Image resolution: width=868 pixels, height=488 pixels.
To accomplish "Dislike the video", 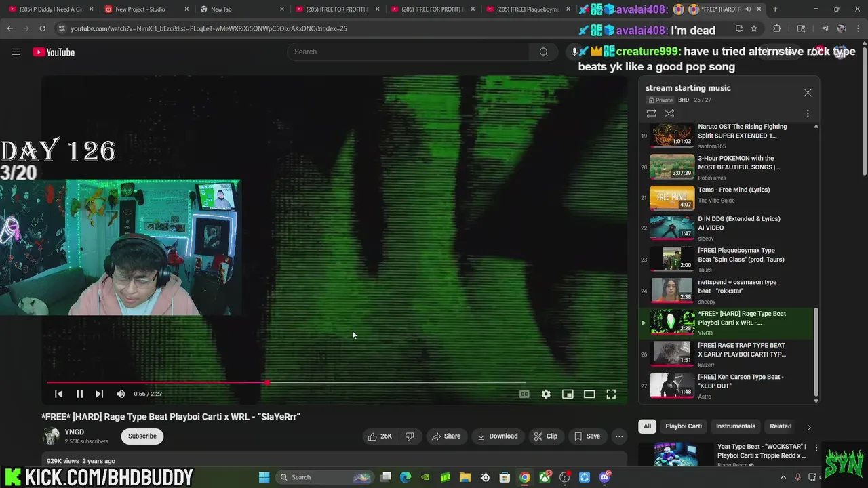I will click(x=410, y=436).
